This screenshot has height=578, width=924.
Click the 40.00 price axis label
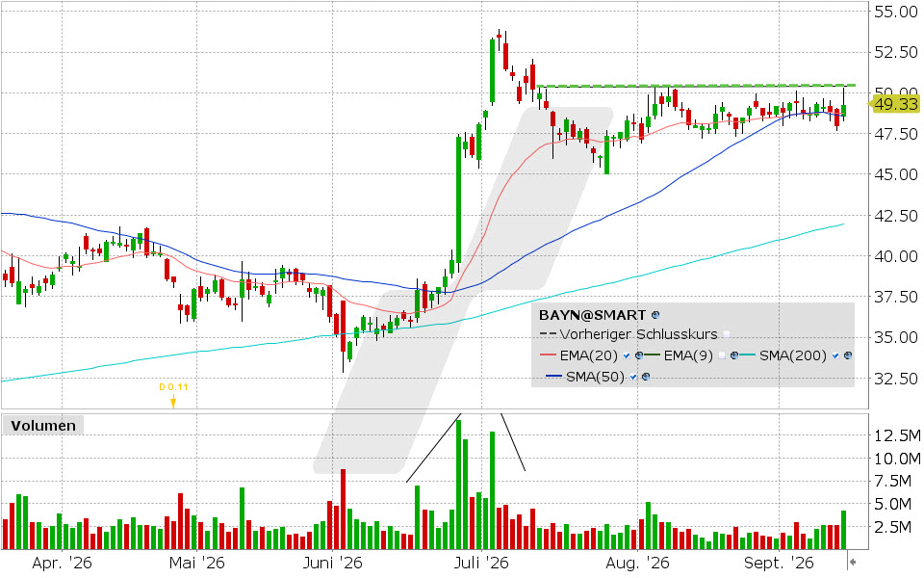(x=896, y=256)
